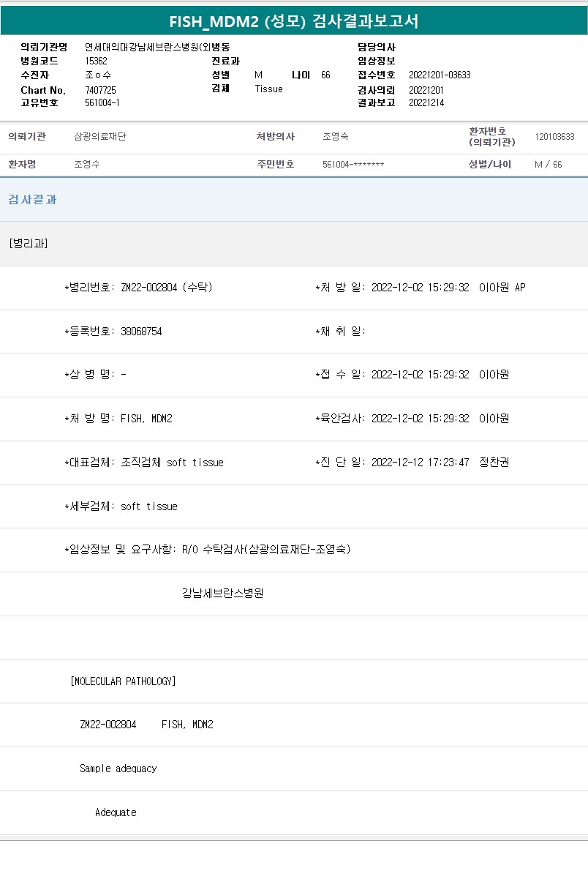
Task: Click '*세부검체: soft tissue' line
Action: click(x=121, y=506)
